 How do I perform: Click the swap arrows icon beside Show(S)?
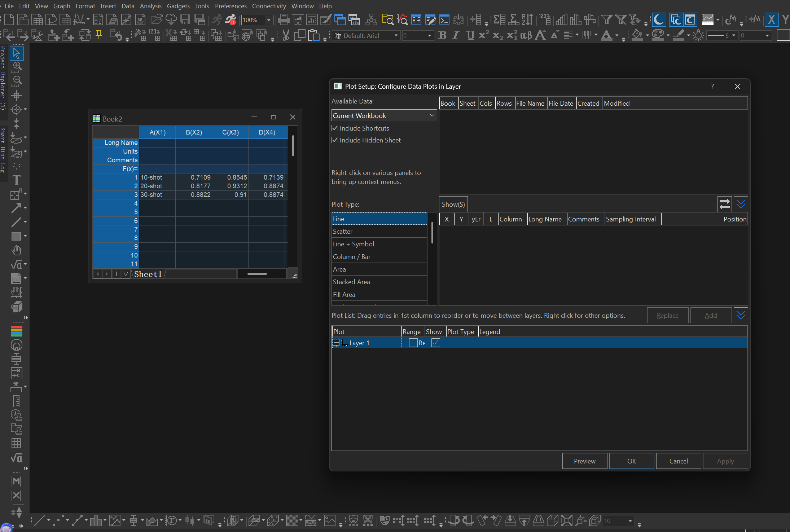pyautogui.click(x=724, y=205)
